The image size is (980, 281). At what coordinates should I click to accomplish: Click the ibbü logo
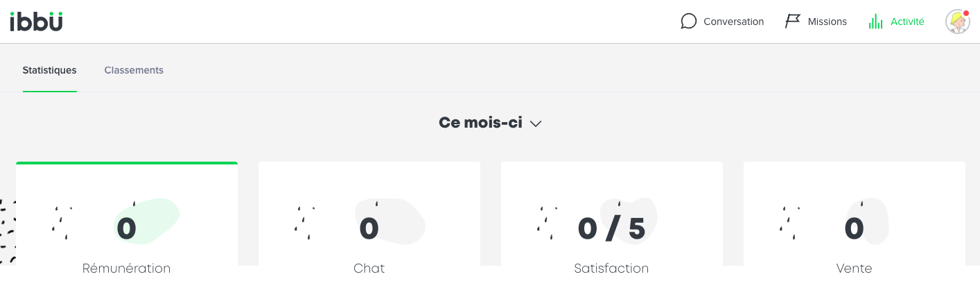point(37,22)
